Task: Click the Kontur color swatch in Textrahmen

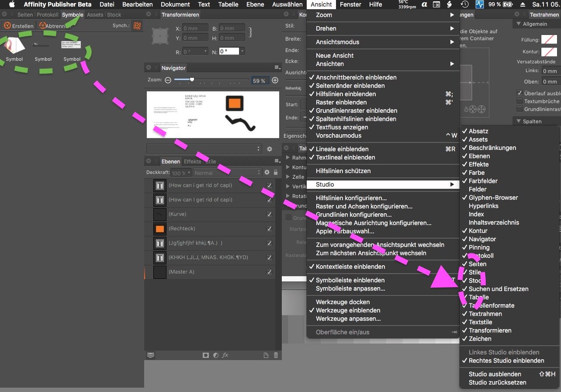Action: pos(549,52)
